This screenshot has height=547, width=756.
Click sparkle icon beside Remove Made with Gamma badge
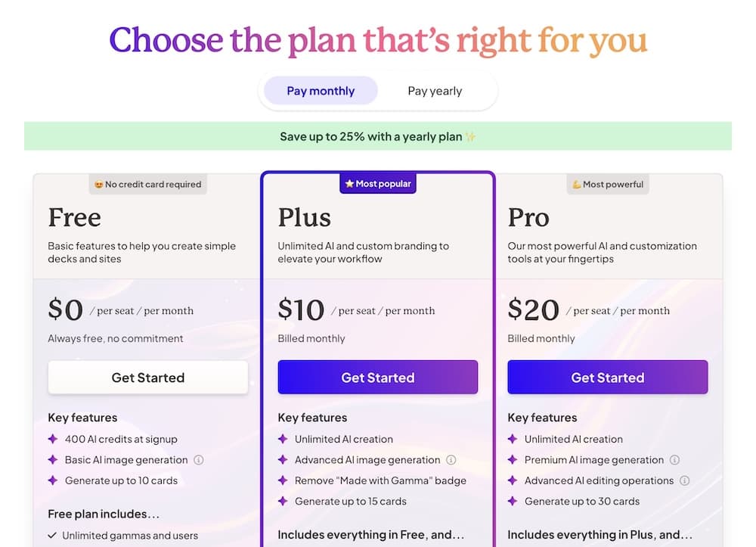coord(283,480)
